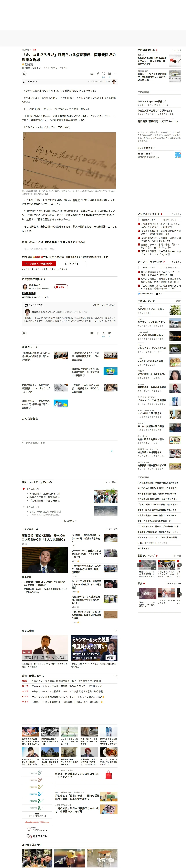The width and height of the screenshot is (186, 868).
Task: Click the 有料記事 lock label
Action: pos(28,64)
